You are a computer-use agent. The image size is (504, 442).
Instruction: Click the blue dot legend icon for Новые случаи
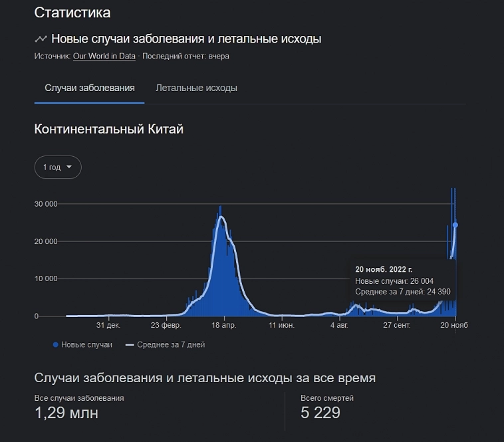55,345
